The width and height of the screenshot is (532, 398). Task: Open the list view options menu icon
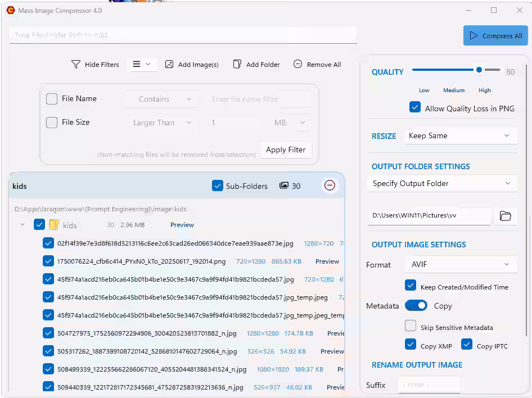click(137, 65)
